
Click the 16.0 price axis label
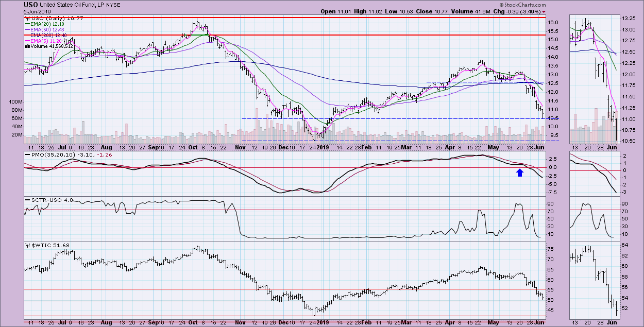click(554, 23)
